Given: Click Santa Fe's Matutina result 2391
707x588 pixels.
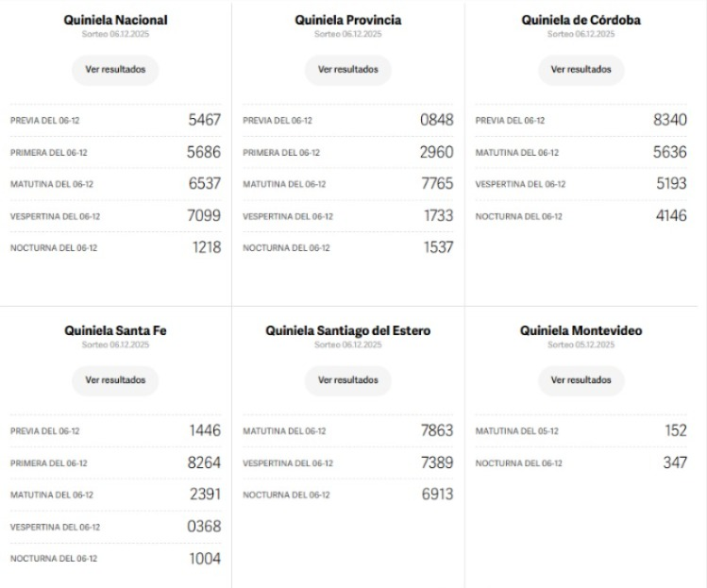Looking at the screenshot, I should coord(204,495).
